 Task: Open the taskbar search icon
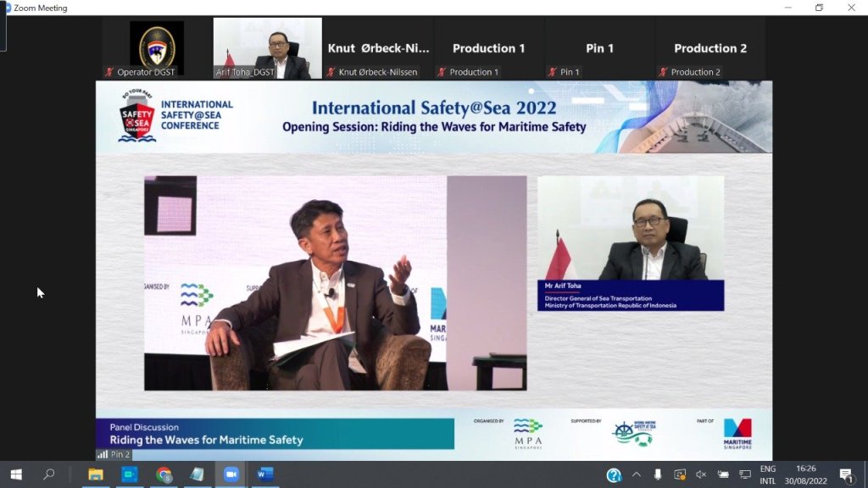tap(48, 474)
